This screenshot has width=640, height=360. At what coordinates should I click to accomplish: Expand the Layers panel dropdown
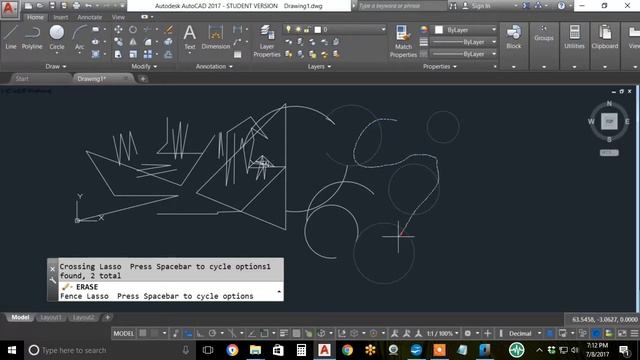click(319, 66)
